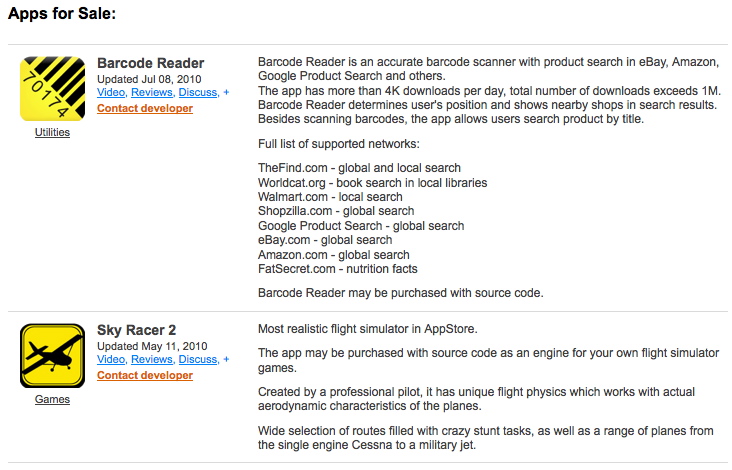This screenshot has height=470, width=732.
Task: Watch the Sky Racer 2 Video link
Action: coord(111,359)
